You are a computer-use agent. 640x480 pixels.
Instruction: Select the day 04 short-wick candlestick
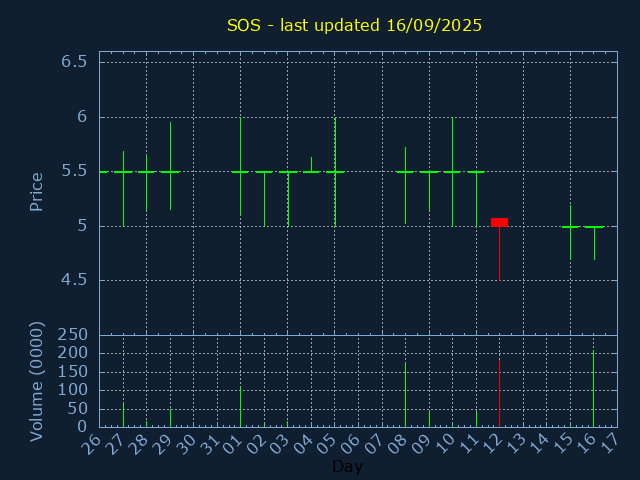311,165
